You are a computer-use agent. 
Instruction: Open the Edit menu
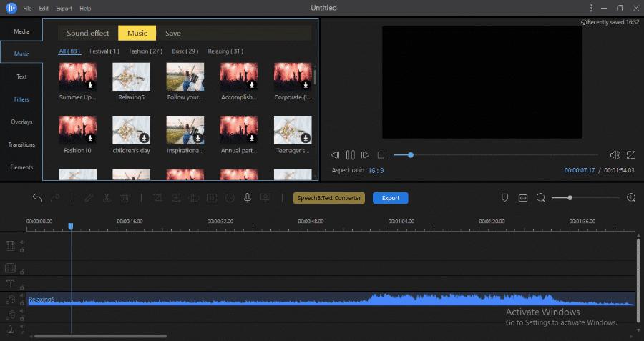tap(44, 8)
